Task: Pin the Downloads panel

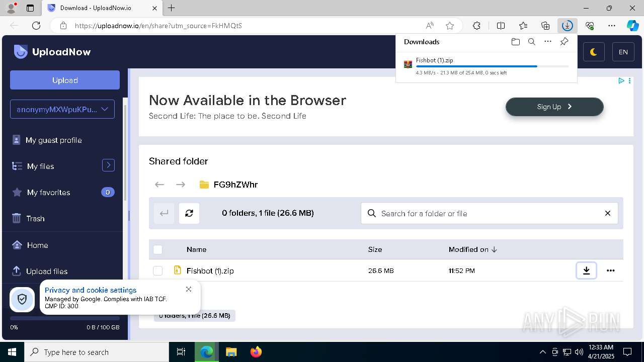Action: 564,42
